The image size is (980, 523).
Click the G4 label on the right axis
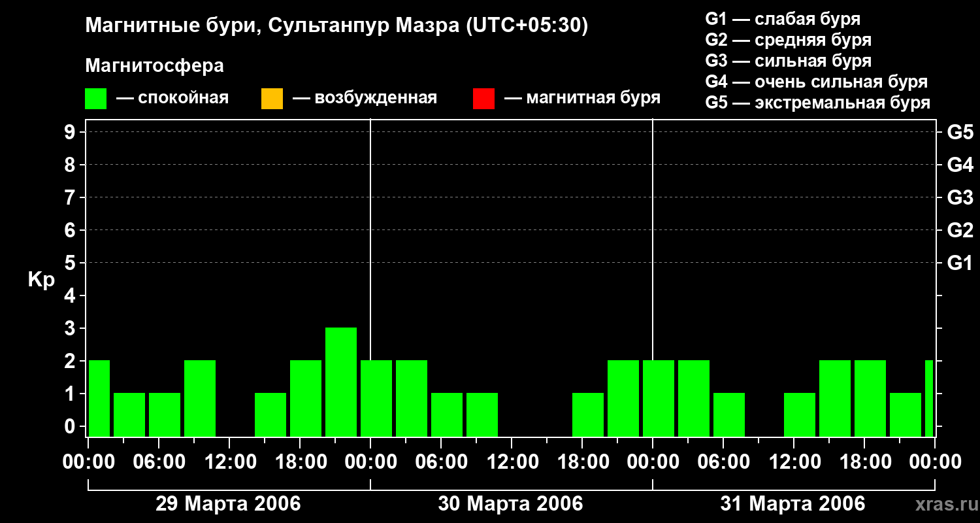click(960, 165)
